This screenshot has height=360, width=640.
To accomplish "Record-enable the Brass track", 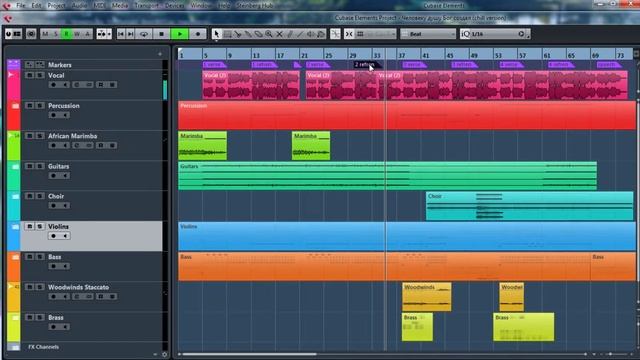I will tap(53, 327).
